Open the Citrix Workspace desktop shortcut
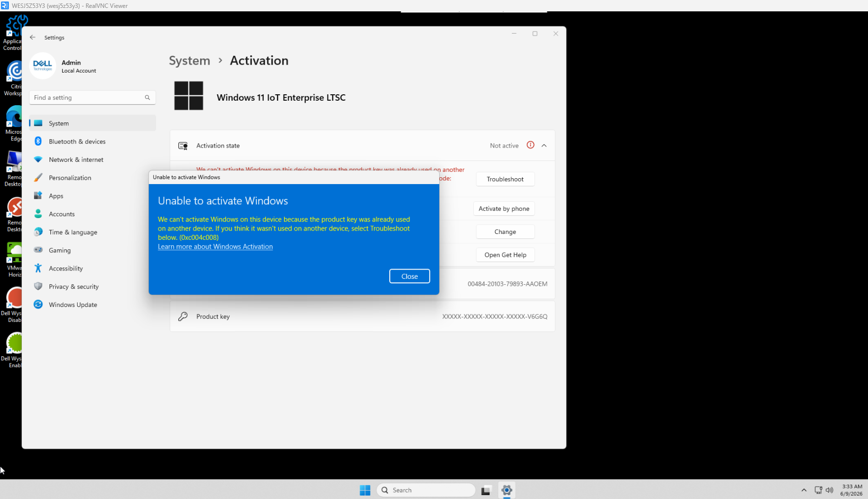This screenshot has width=868, height=499. point(13,78)
